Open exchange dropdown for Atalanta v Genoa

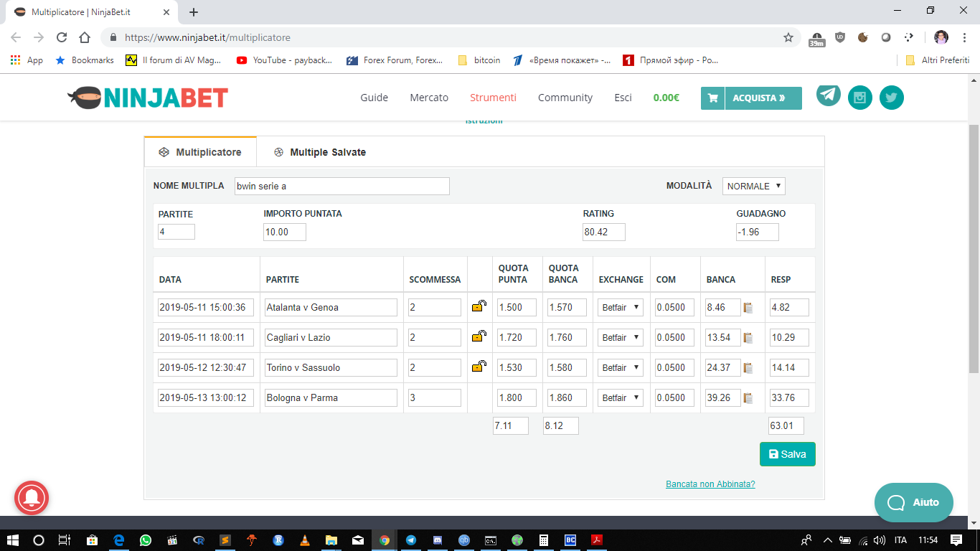(621, 307)
